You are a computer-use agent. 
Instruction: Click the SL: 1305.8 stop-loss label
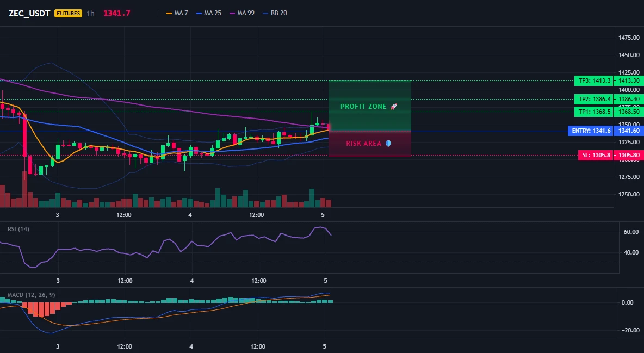point(596,156)
